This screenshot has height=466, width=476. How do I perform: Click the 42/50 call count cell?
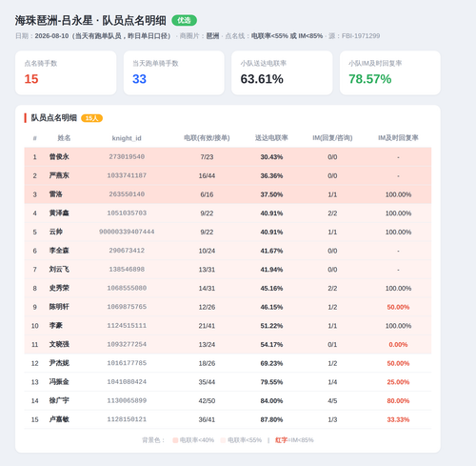(207, 400)
